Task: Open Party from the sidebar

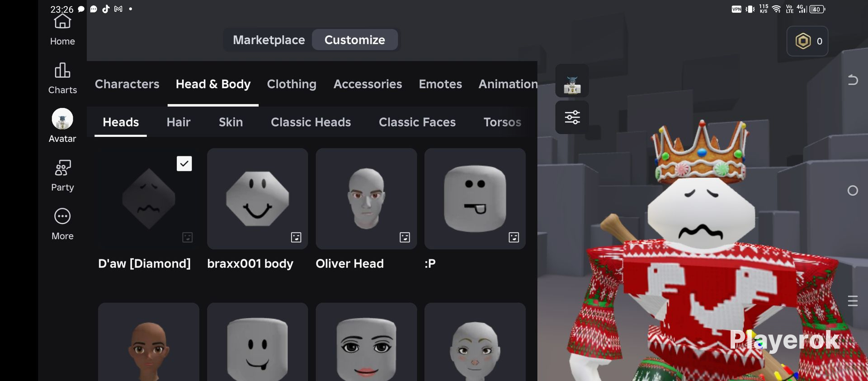Action: click(62, 176)
